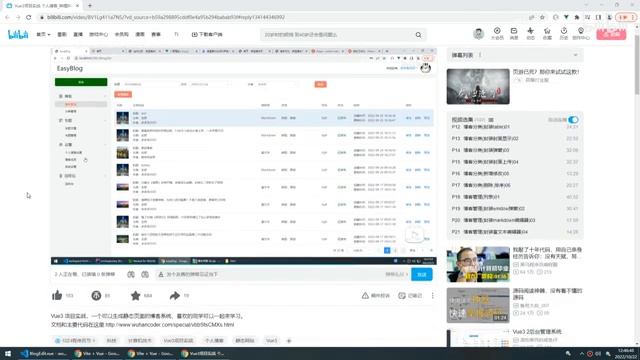Play episode P13 in 视频选集

click(515, 138)
